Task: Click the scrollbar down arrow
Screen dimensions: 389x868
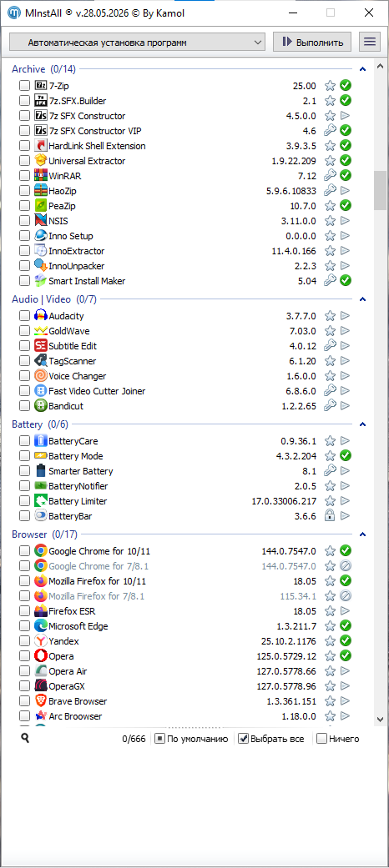Action: tap(380, 719)
